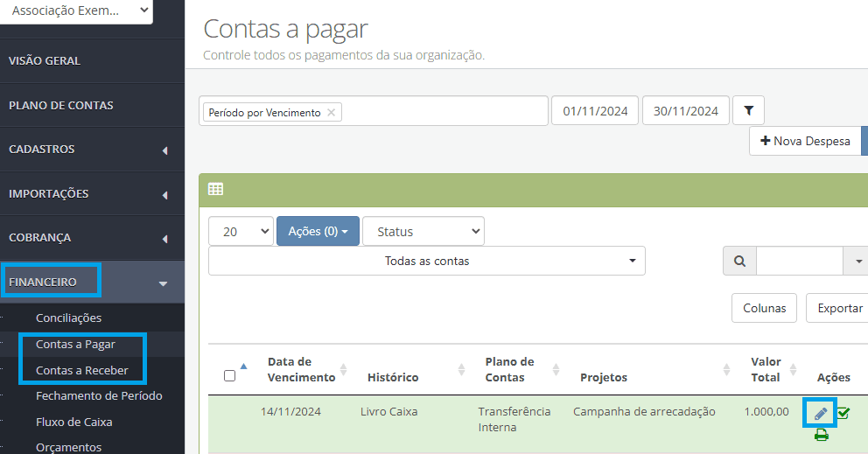
Task: Go to Contas a Pagar submenu item
Action: 75,345
